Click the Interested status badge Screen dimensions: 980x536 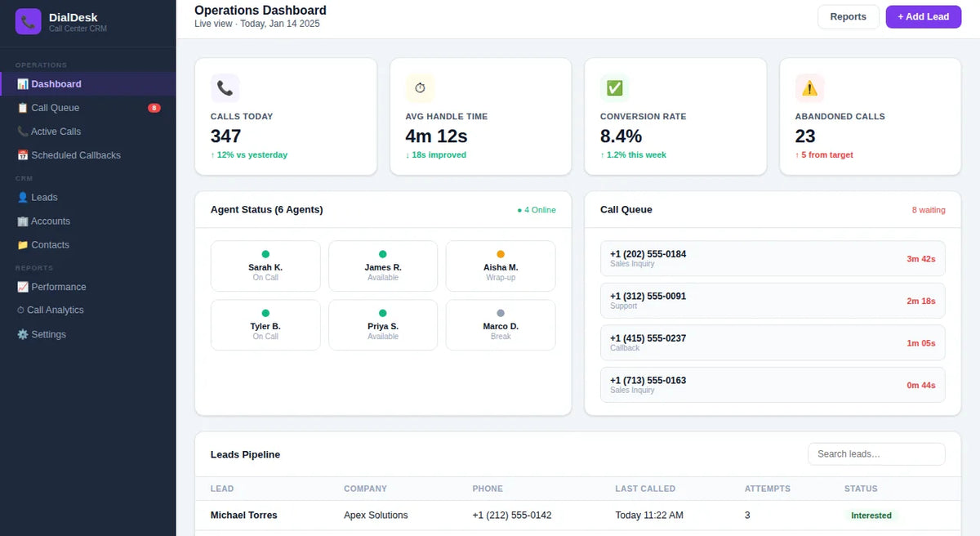click(871, 516)
